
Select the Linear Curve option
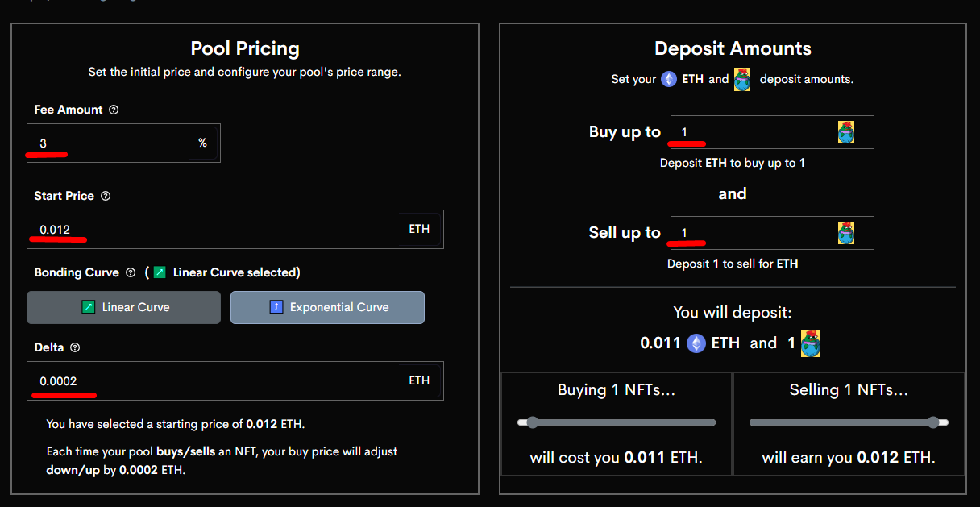(x=123, y=307)
